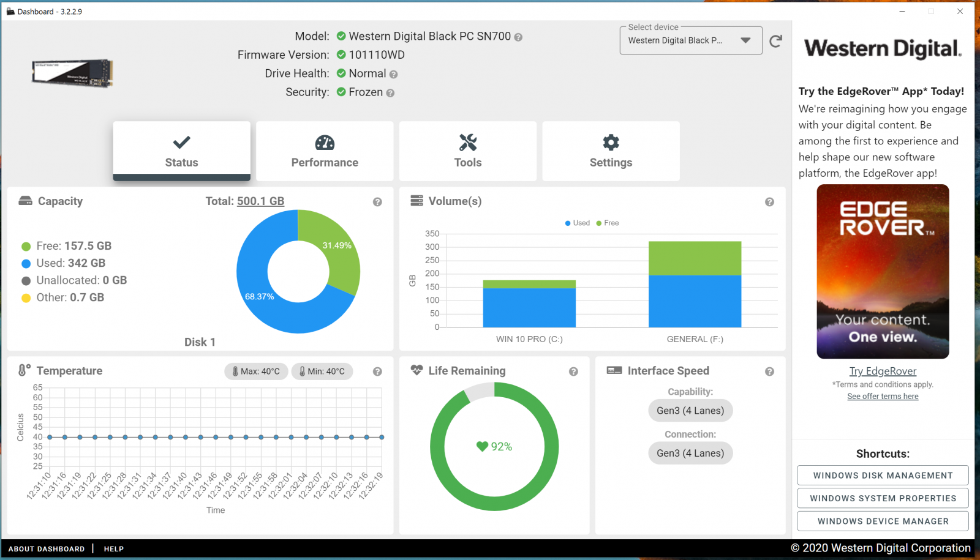This screenshot has width=980, height=560.
Task: Click the GENERAL (F:) free bar segment
Action: [x=695, y=258]
